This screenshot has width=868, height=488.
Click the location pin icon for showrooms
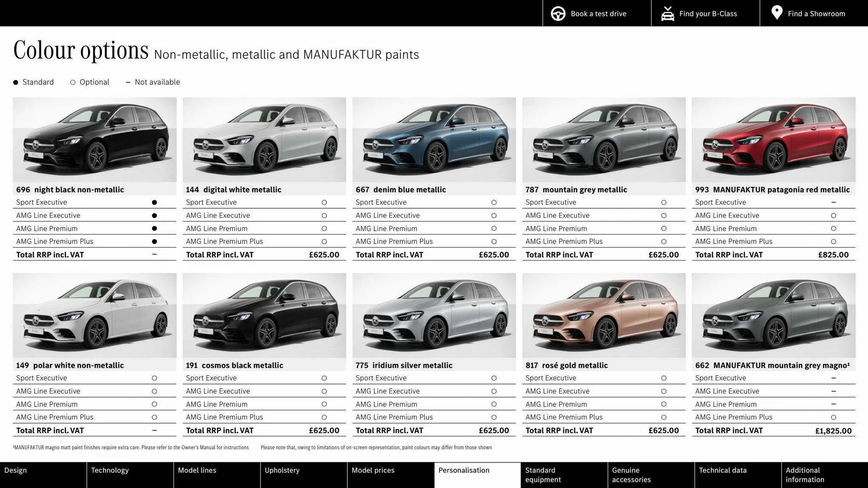[x=776, y=12]
